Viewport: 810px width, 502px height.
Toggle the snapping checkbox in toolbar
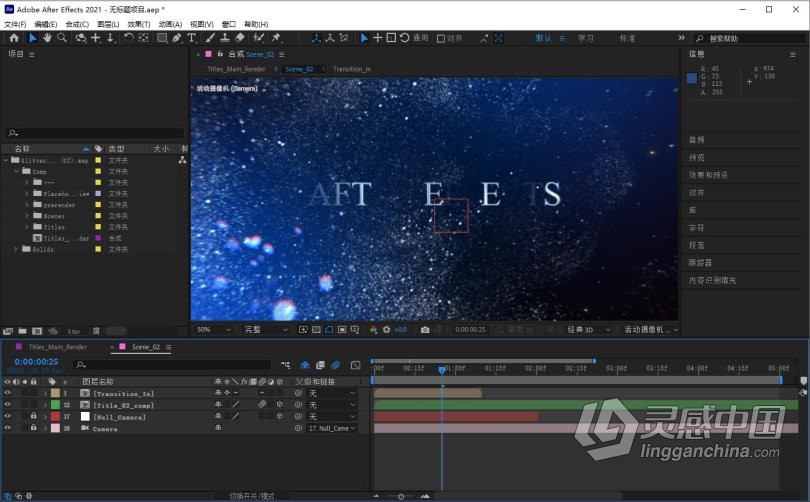441,38
